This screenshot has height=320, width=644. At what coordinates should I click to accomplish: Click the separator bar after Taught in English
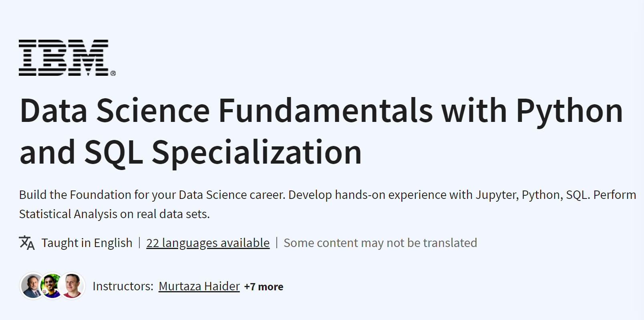139,243
